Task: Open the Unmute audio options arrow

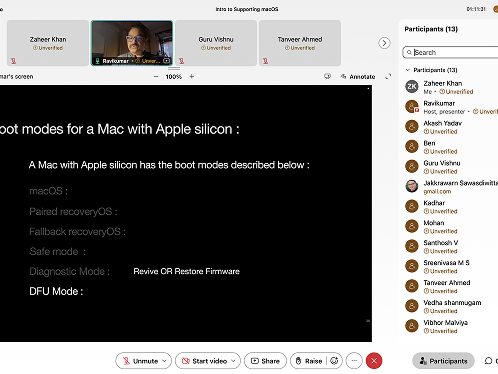Action: (164, 361)
